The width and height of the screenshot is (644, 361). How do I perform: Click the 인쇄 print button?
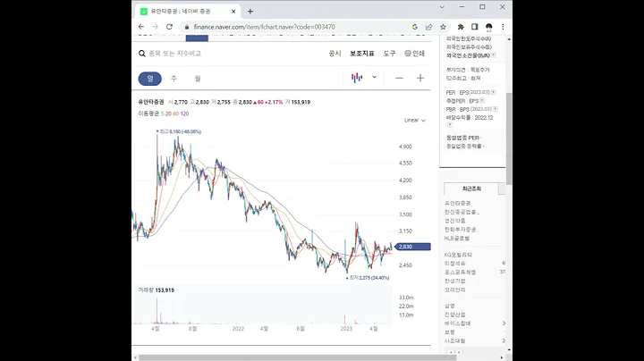[x=414, y=54]
